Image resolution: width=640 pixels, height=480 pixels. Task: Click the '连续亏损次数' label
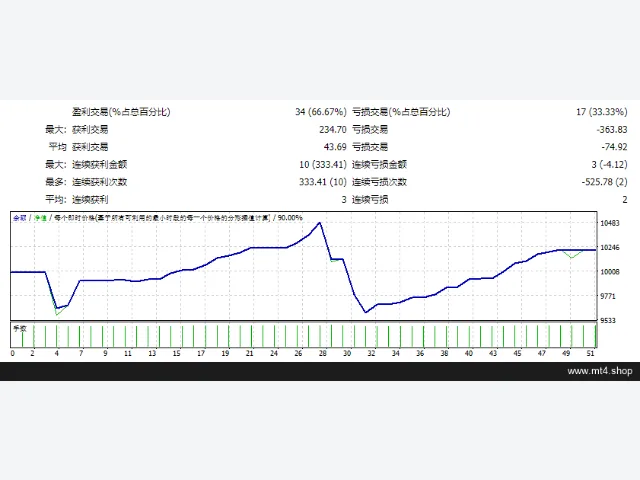click(380, 182)
